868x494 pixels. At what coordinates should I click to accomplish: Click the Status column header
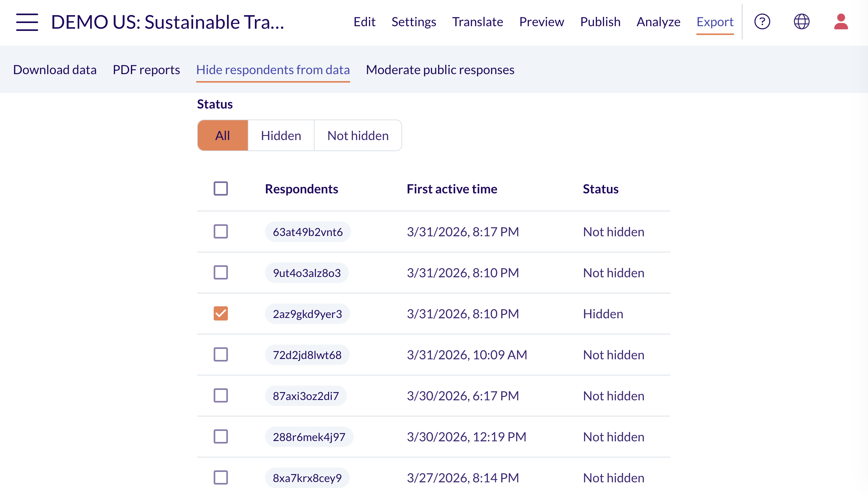[600, 189]
